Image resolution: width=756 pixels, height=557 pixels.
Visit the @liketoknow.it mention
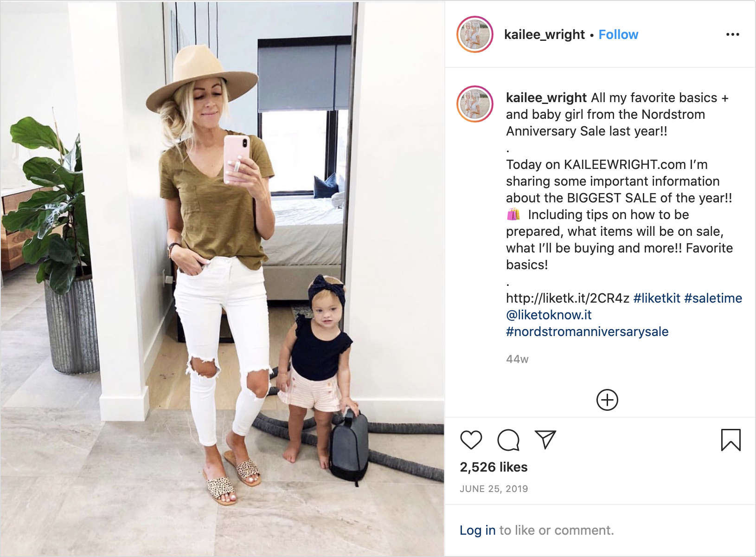click(549, 315)
